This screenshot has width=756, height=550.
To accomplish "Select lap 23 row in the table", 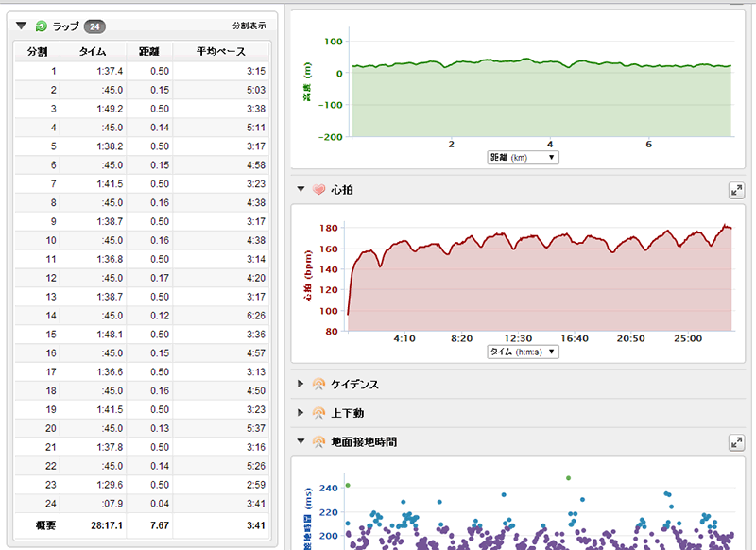I will 142,482.
